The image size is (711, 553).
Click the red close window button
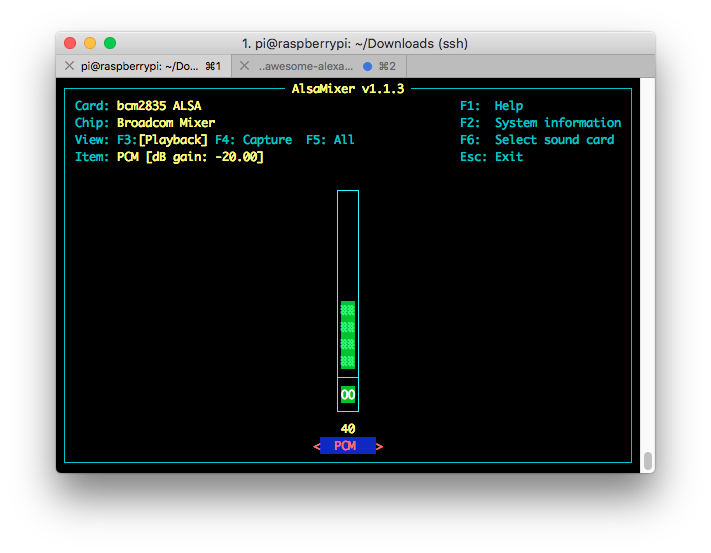coord(70,43)
